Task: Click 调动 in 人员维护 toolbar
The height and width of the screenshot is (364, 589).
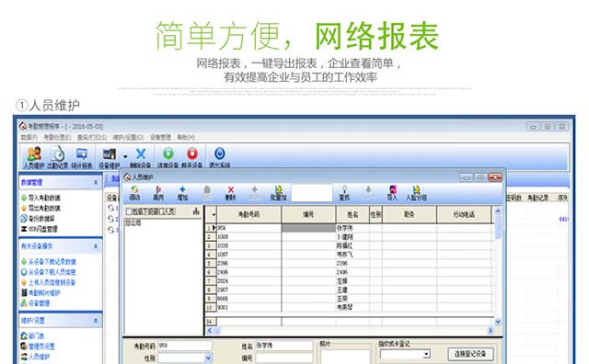Action: (x=134, y=193)
